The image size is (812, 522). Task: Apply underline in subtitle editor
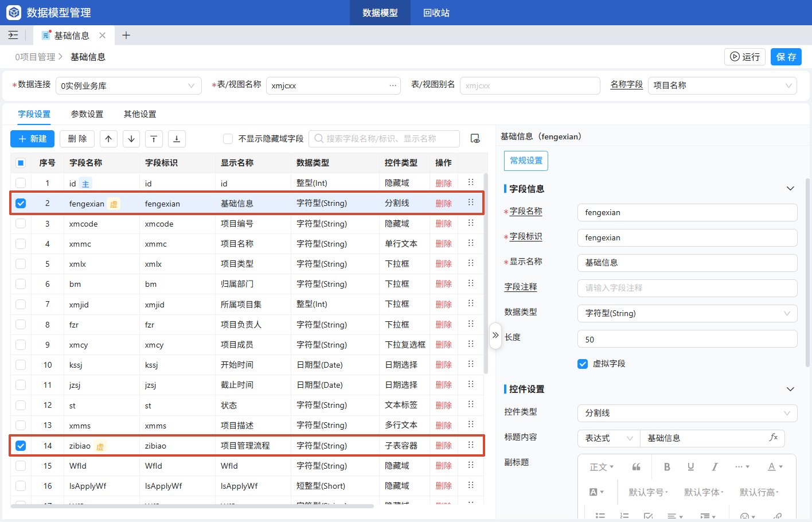coord(690,467)
